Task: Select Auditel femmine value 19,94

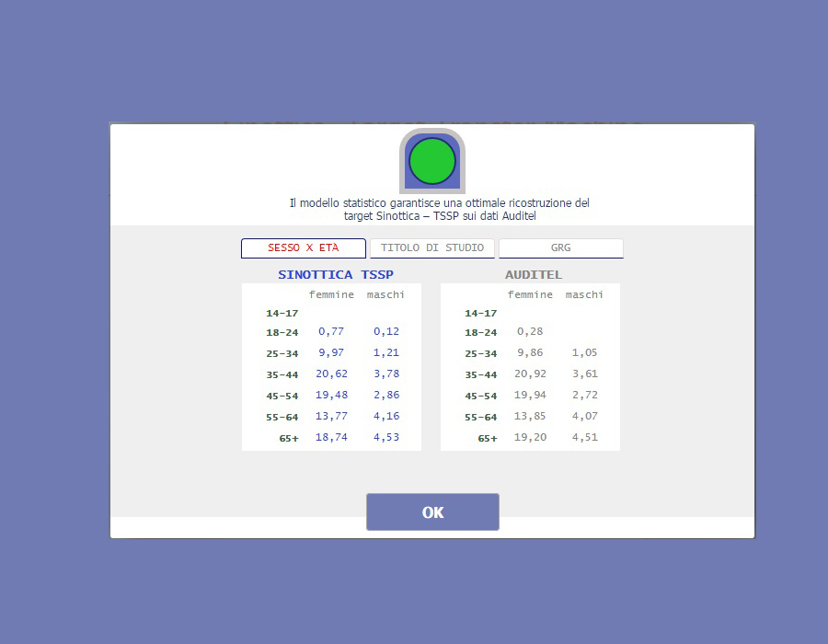Action: click(530, 395)
